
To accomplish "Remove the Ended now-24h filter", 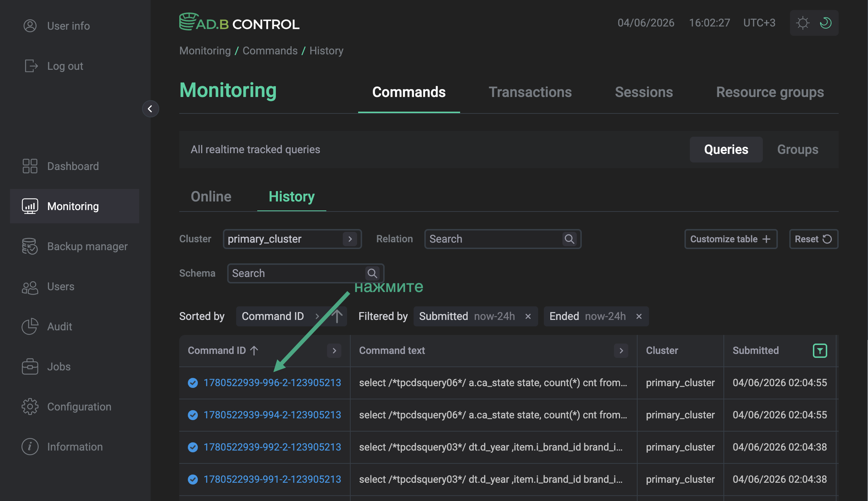I will pyautogui.click(x=639, y=316).
